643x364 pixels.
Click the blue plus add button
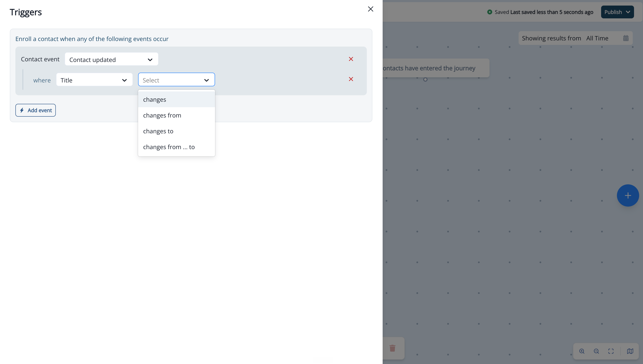628,195
